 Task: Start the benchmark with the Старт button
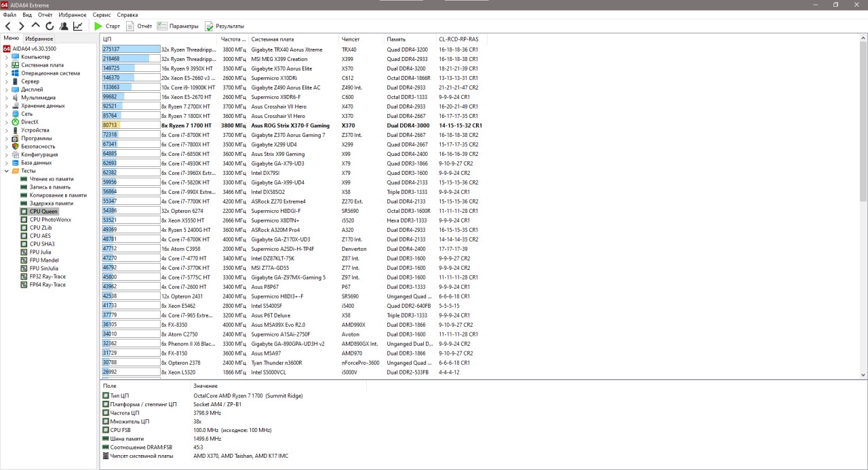[x=107, y=26]
